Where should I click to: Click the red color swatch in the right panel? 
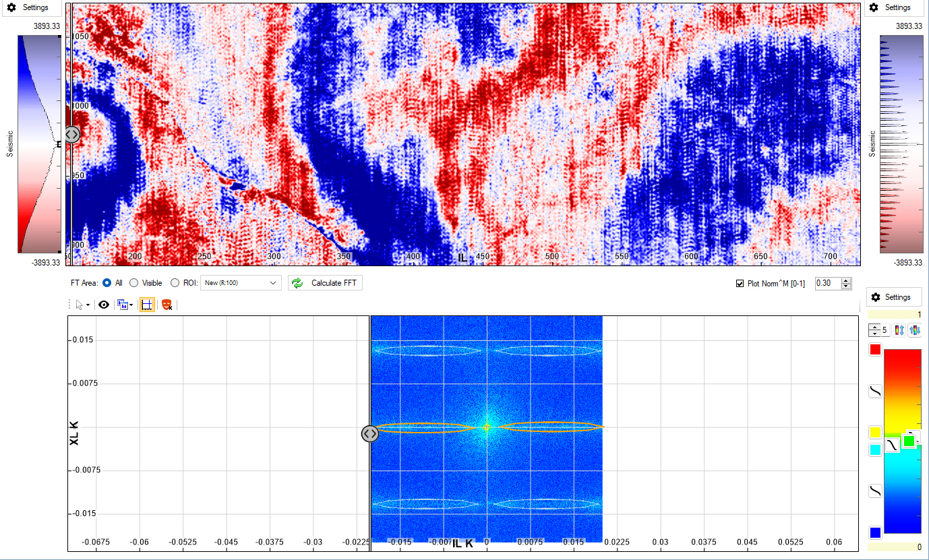(874, 349)
